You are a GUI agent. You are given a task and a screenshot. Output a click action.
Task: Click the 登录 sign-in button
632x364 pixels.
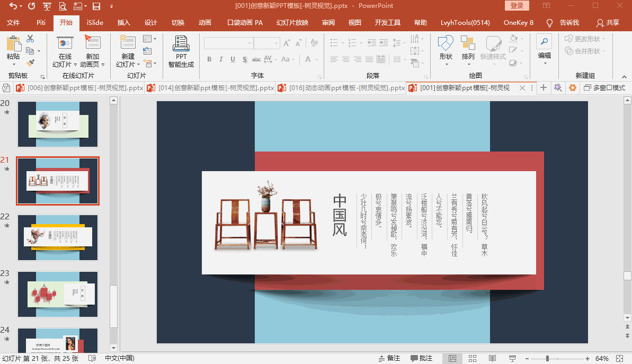[517, 6]
